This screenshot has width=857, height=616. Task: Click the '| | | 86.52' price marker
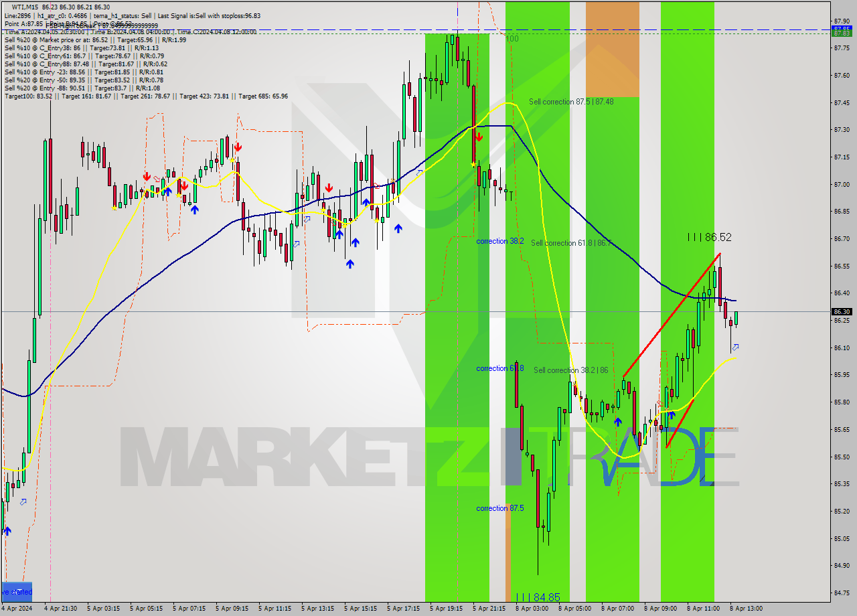[710, 236]
